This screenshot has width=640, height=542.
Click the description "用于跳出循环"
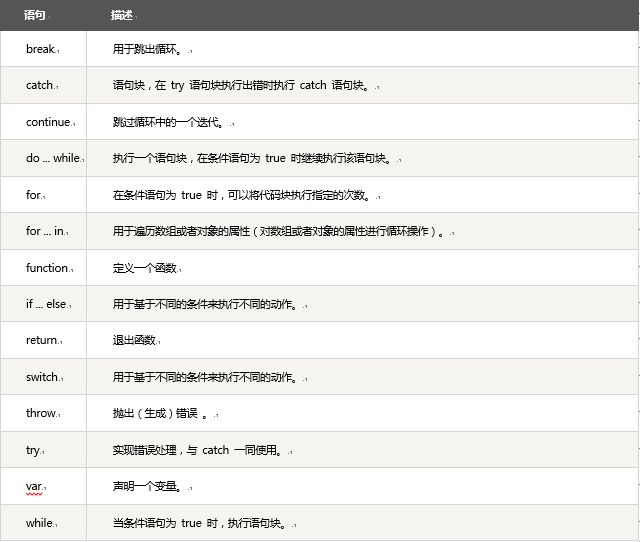click(x=148, y=49)
